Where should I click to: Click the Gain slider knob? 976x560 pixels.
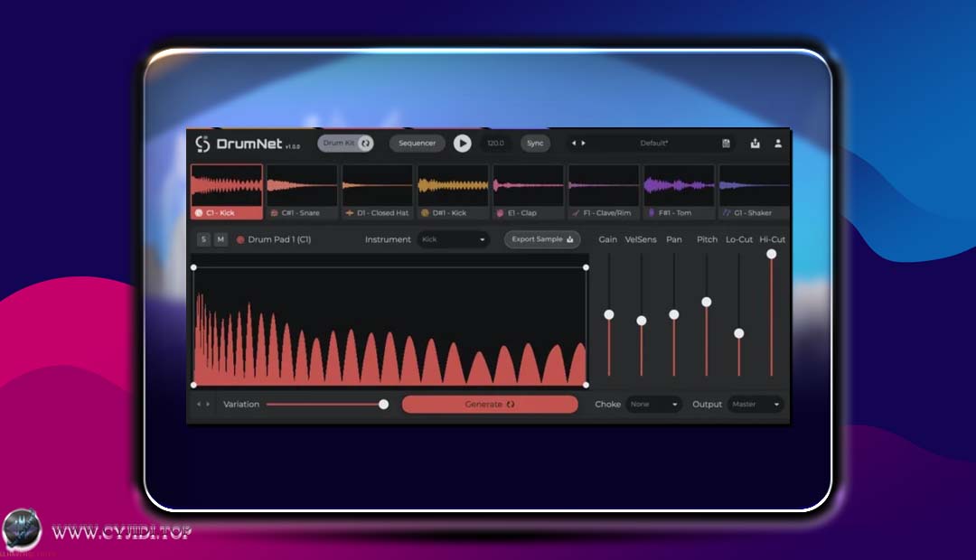(609, 315)
